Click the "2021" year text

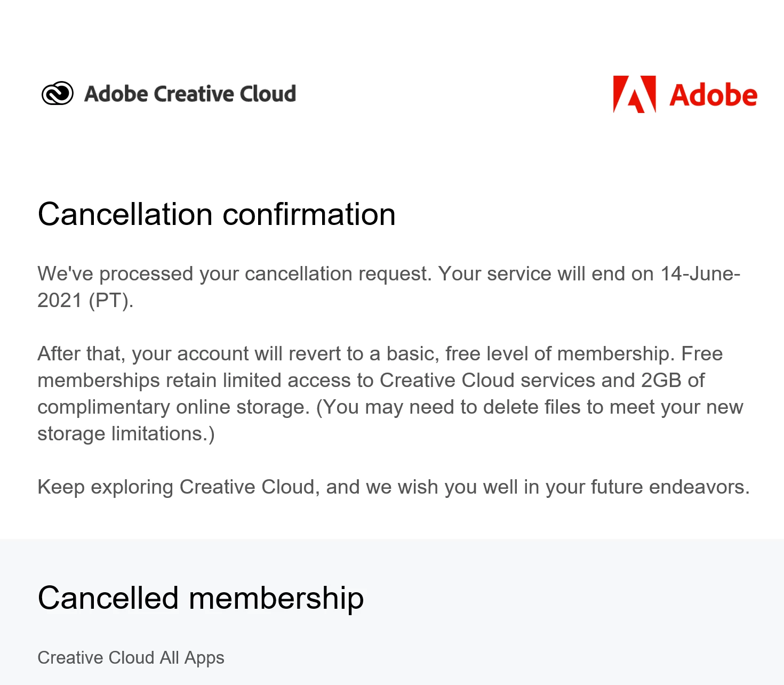click(60, 301)
